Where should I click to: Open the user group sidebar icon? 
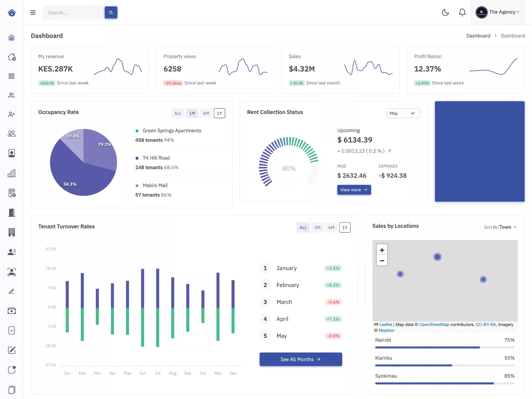pos(12,134)
